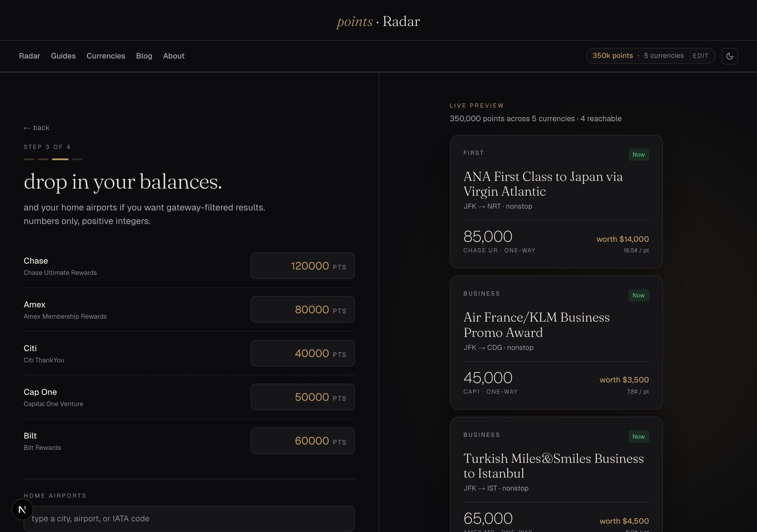Click 'JFK → NRT · nonstop' route text

[x=498, y=206]
